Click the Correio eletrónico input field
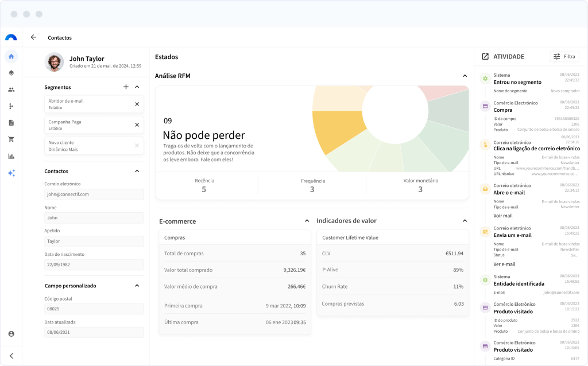 tap(94, 194)
